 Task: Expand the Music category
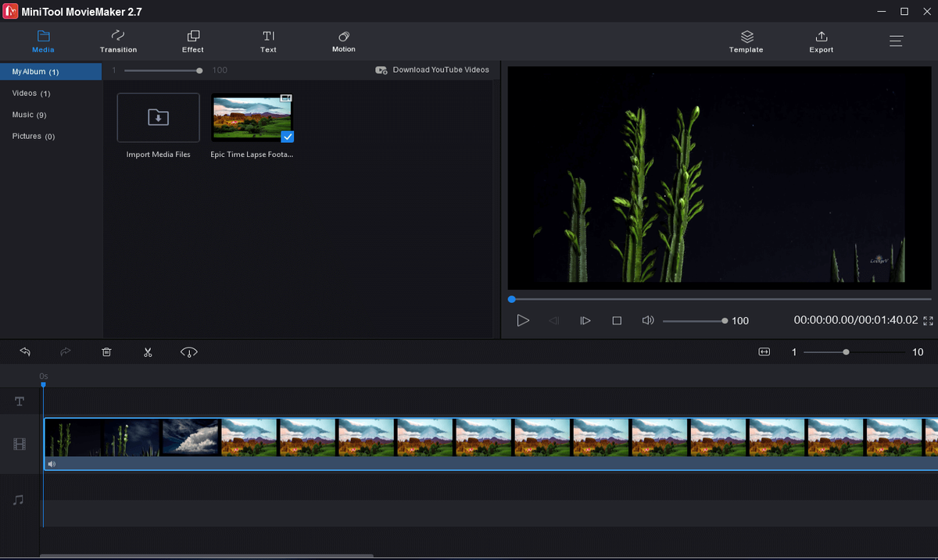coord(29,115)
